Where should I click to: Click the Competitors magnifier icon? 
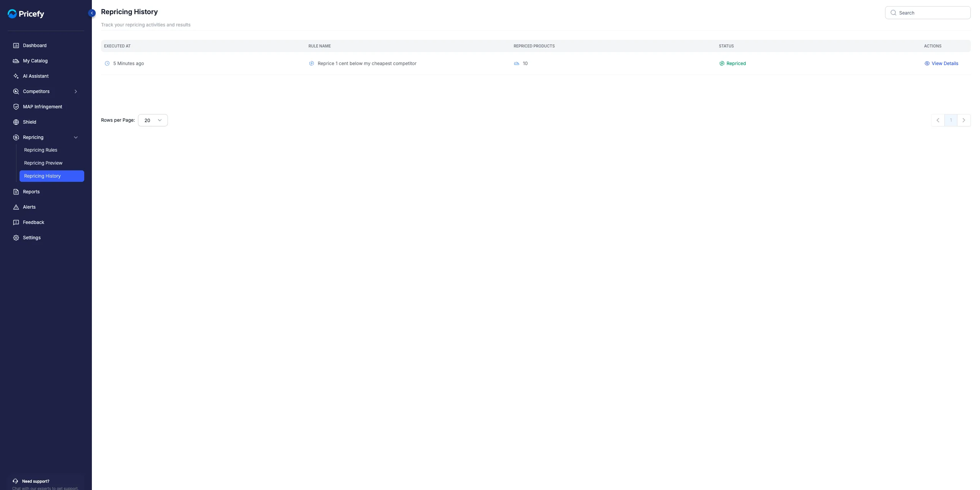[16, 91]
